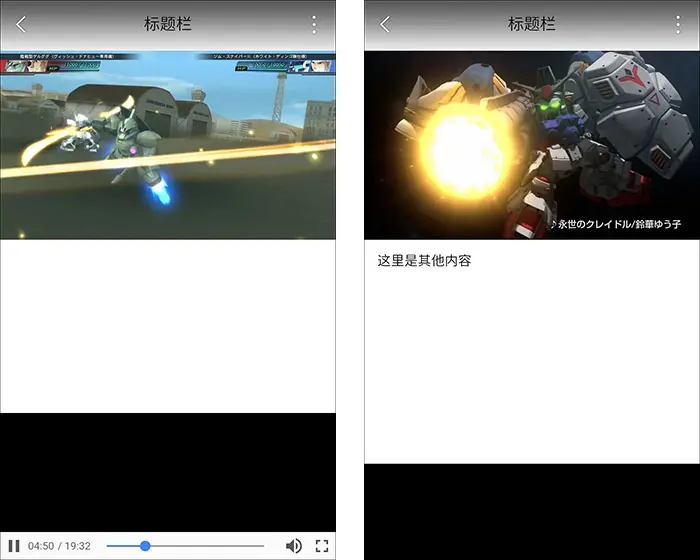Click the video progress slider handle
700x560 pixels.
pos(145,546)
